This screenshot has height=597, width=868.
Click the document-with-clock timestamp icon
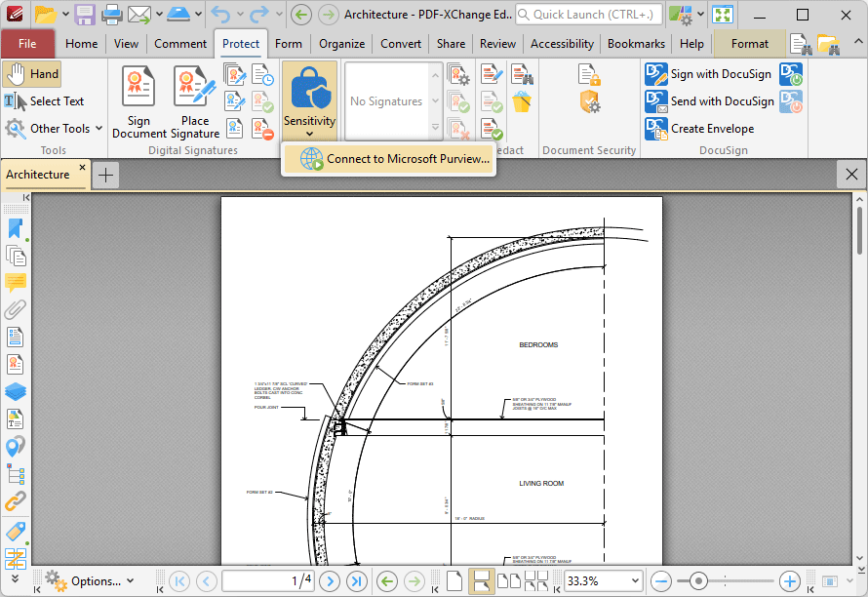tap(262, 74)
